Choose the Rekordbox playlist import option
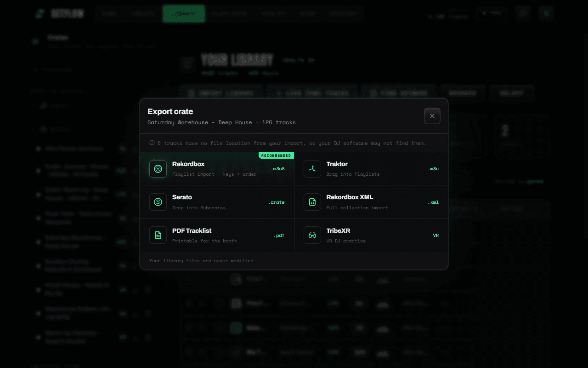The height and width of the screenshot is (368, 588). (x=217, y=169)
